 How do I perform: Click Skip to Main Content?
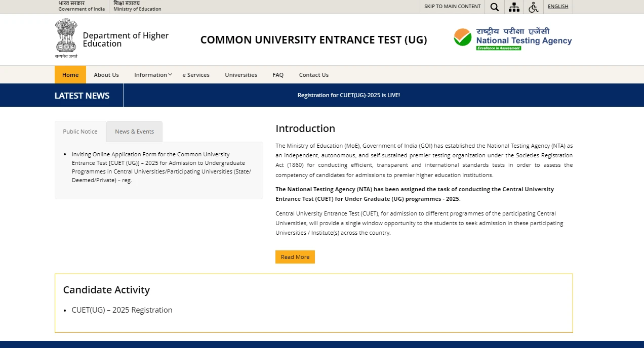452,7
